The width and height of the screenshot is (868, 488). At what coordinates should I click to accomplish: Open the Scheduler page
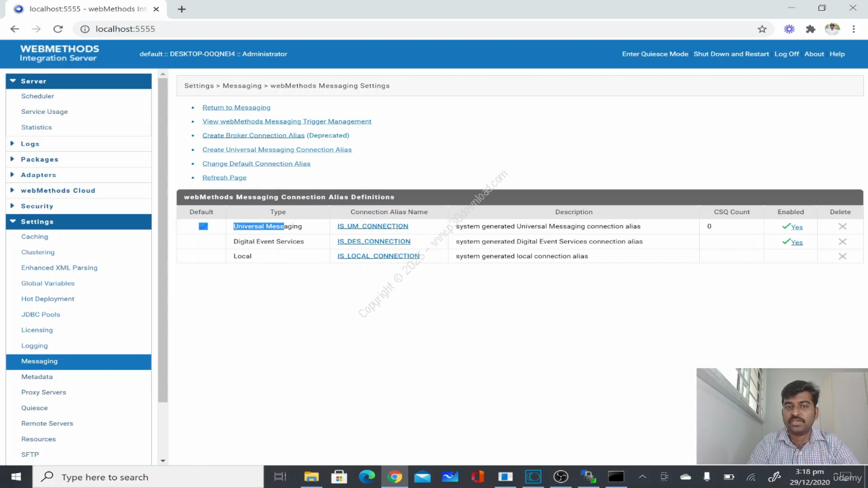pyautogui.click(x=37, y=96)
